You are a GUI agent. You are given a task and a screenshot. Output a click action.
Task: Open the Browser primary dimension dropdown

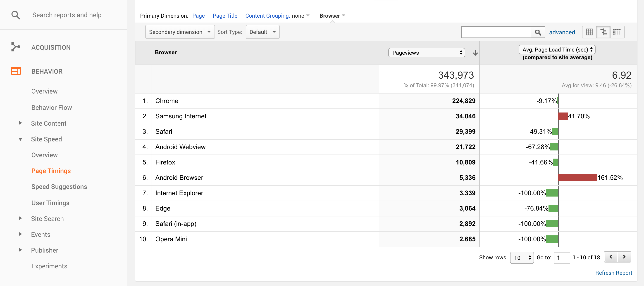tap(332, 16)
